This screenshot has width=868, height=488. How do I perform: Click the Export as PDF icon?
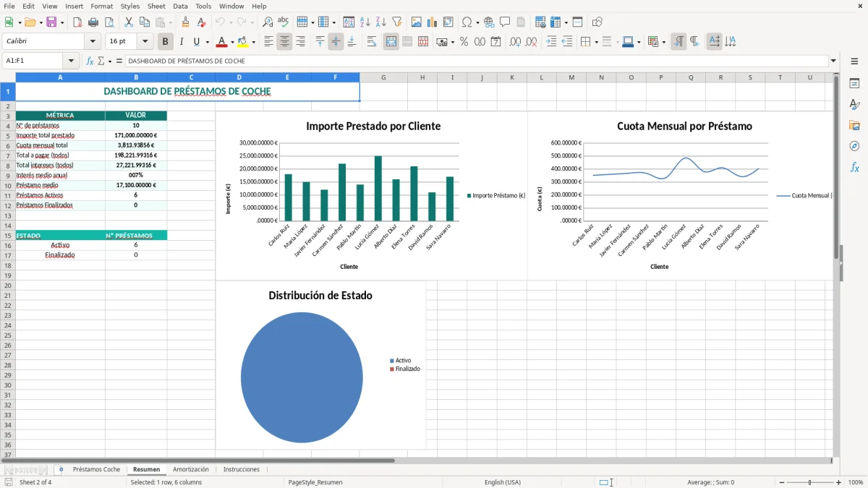tap(77, 22)
